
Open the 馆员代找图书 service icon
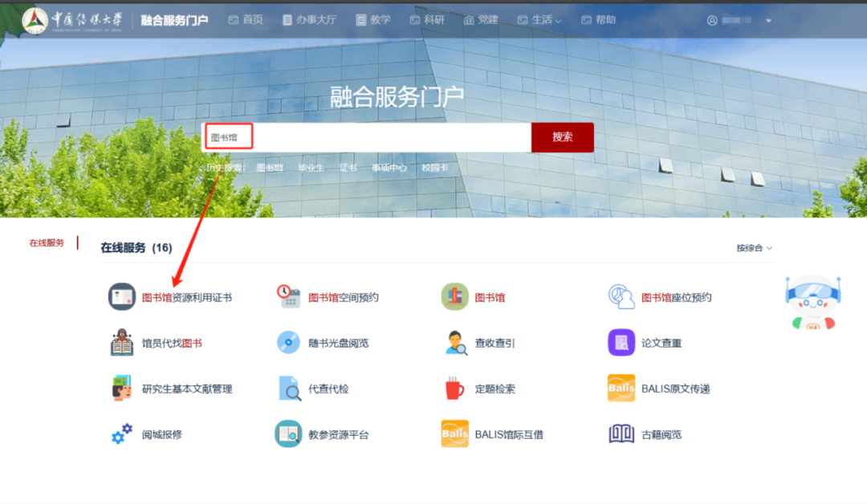121,342
